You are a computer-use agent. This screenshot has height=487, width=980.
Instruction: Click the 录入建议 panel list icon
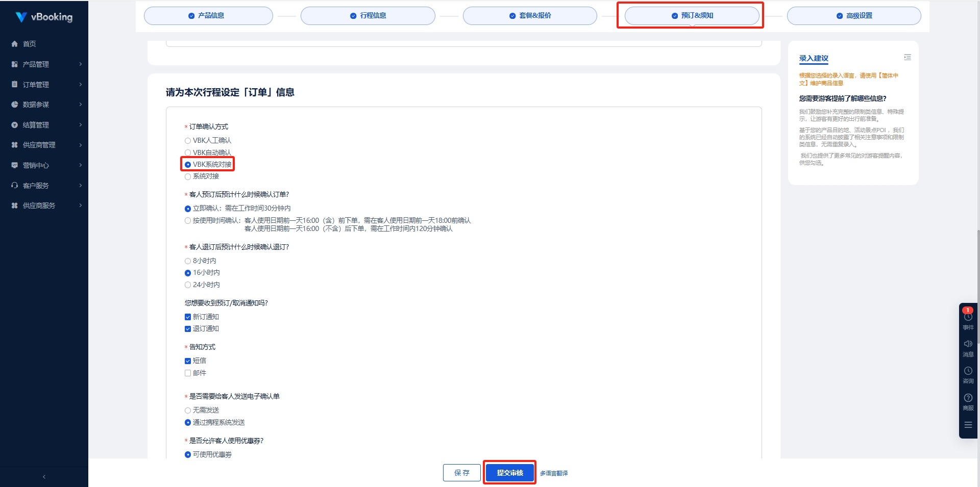coord(908,57)
